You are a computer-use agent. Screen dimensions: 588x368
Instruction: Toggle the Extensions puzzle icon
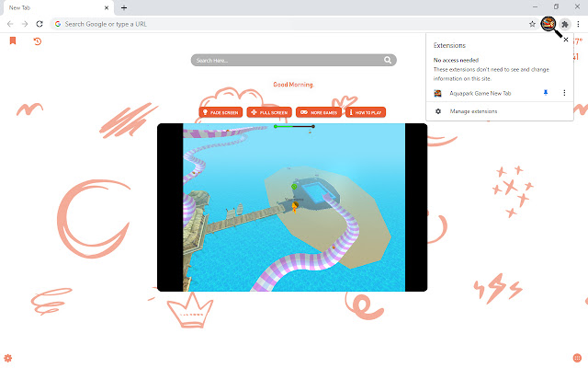click(565, 25)
